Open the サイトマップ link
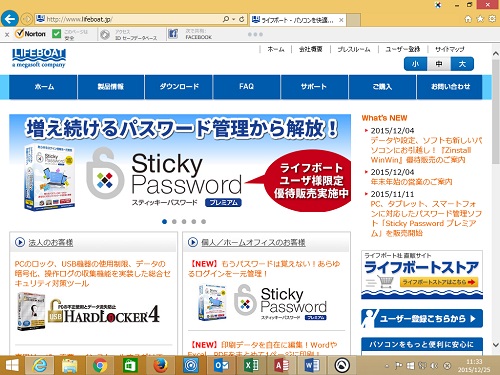 pos(449,49)
